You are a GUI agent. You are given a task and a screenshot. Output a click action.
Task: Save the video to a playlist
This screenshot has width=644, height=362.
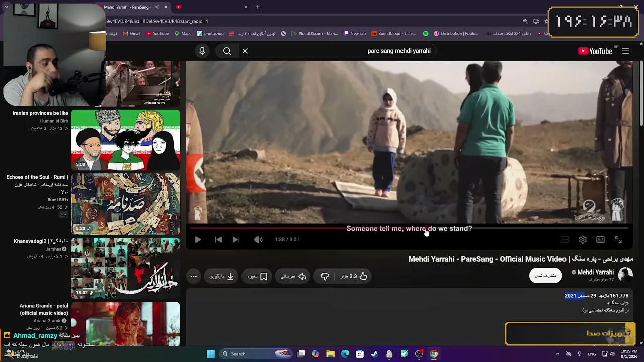(x=257, y=276)
